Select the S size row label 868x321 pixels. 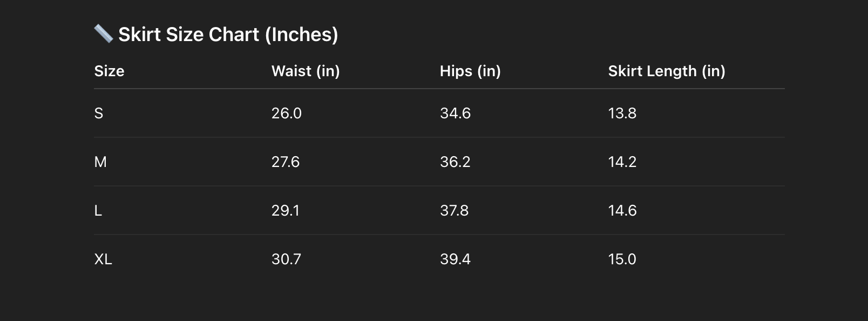(x=99, y=113)
